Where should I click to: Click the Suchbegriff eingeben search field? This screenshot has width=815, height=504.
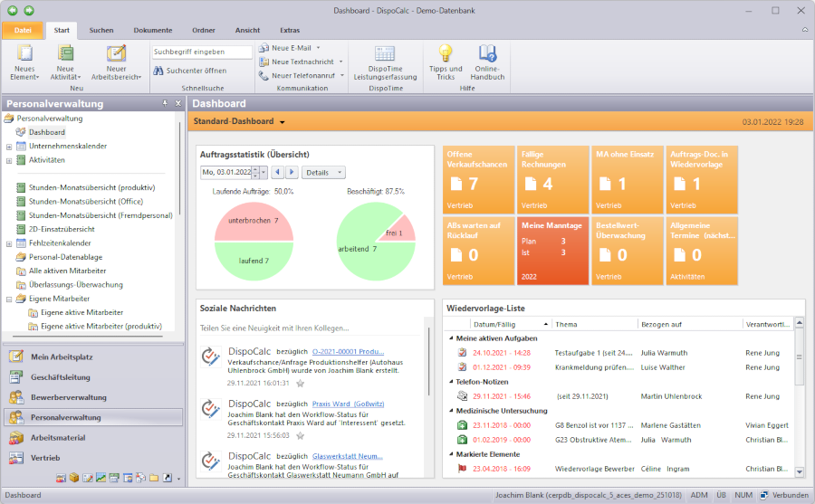pos(202,52)
